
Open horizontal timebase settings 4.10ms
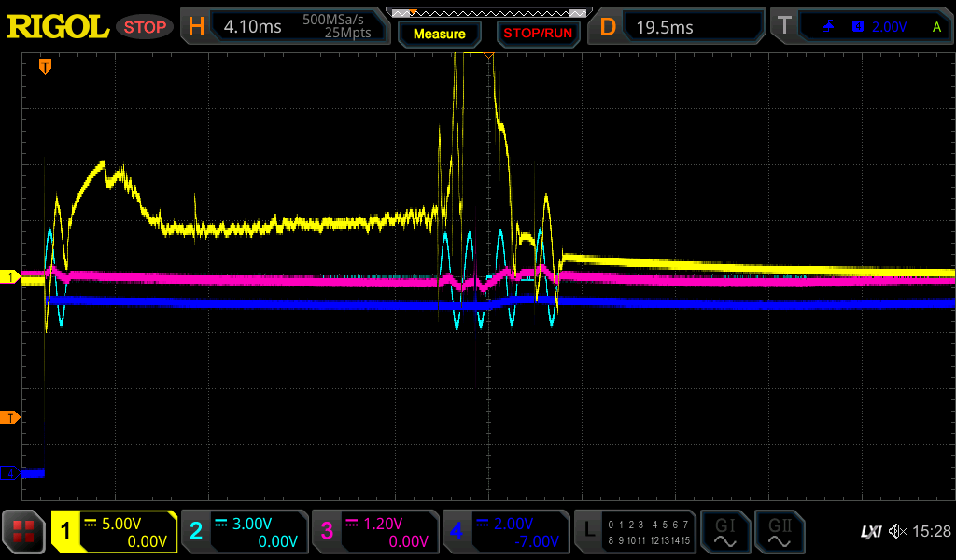pyautogui.click(x=285, y=27)
